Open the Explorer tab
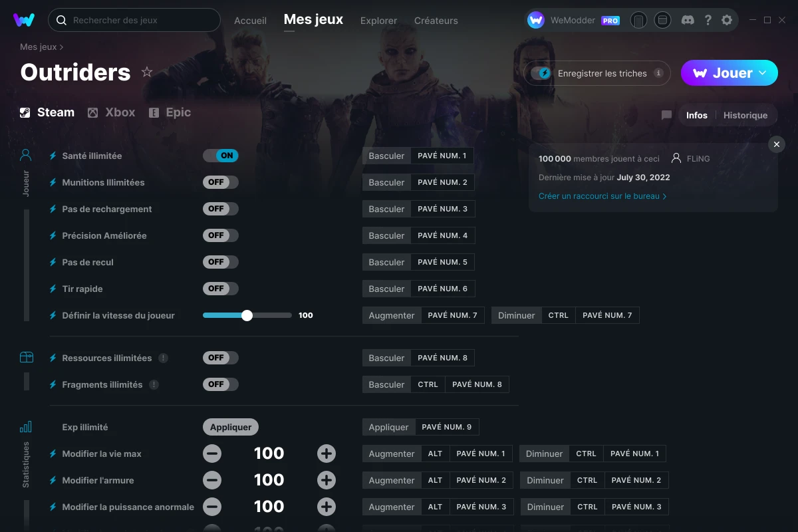 click(378, 21)
